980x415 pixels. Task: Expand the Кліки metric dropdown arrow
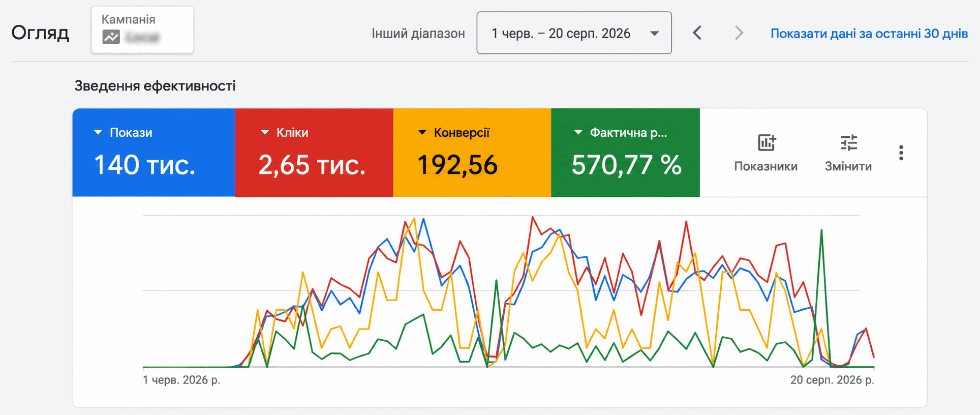[x=264, y=132]
